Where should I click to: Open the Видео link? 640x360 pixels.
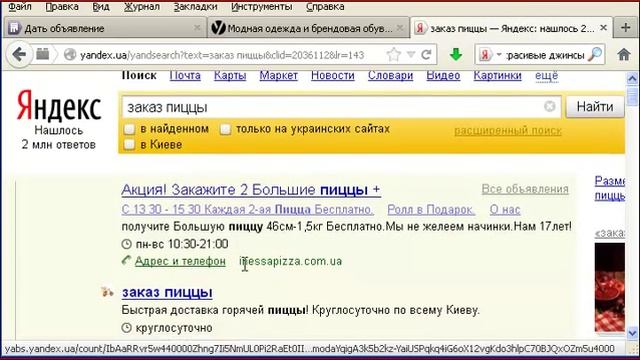click(443, 76)
